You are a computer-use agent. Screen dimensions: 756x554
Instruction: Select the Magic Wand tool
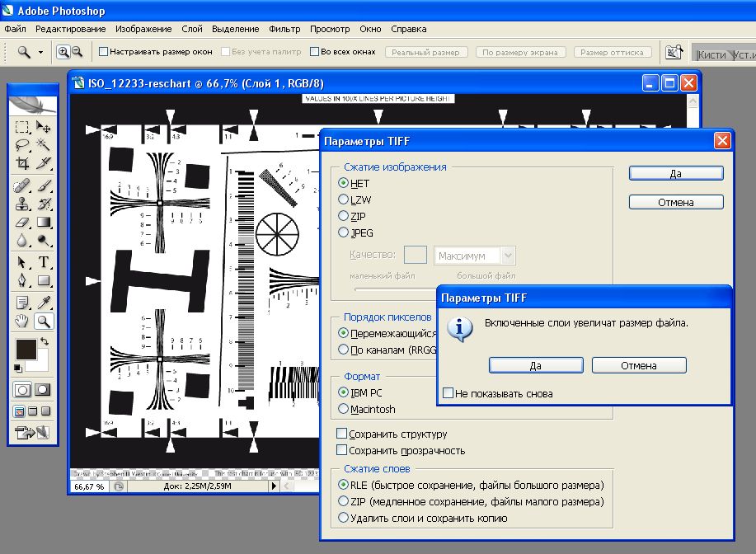click(44, 144)
